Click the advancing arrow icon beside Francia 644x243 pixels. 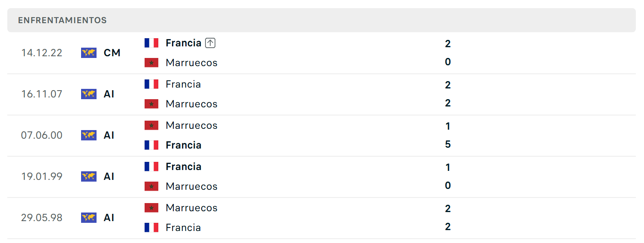pyautogui.click(x=210, y=43)
